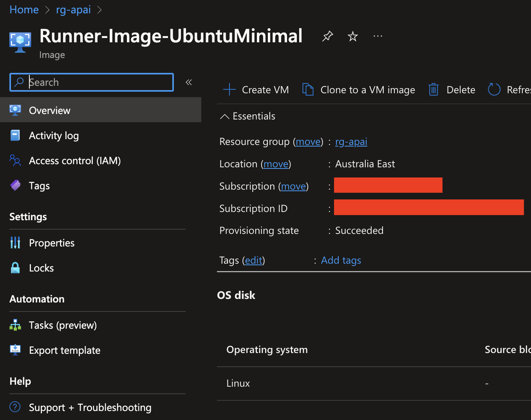Click the Runner-Image-UbuntuMinimal page title
This screenshot has width=531, height=420.
pos(171,36)
